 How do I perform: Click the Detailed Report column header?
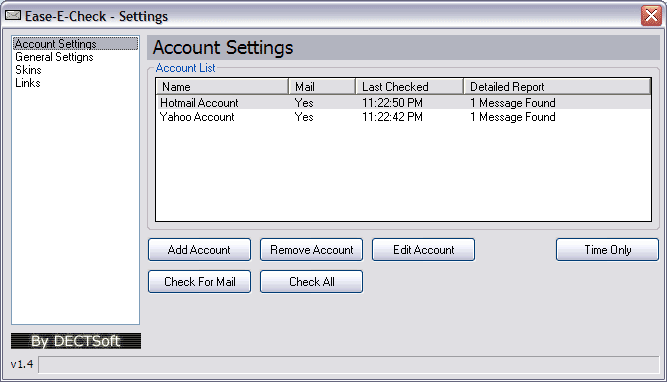(557, 86)
